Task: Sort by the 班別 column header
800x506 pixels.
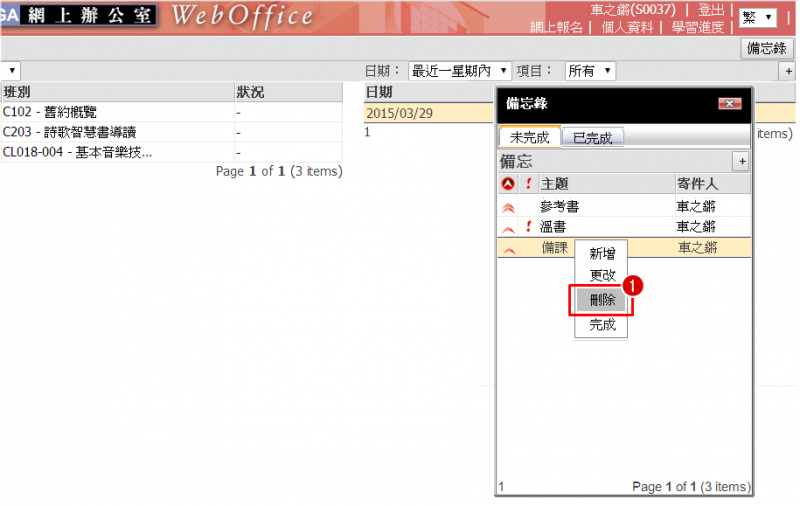Action: tap(117, 92)
